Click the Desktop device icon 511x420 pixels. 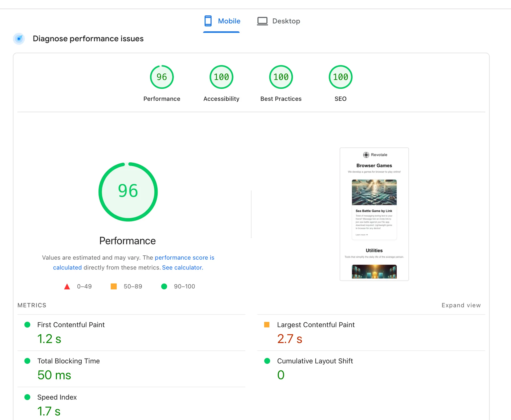point(262,21)
